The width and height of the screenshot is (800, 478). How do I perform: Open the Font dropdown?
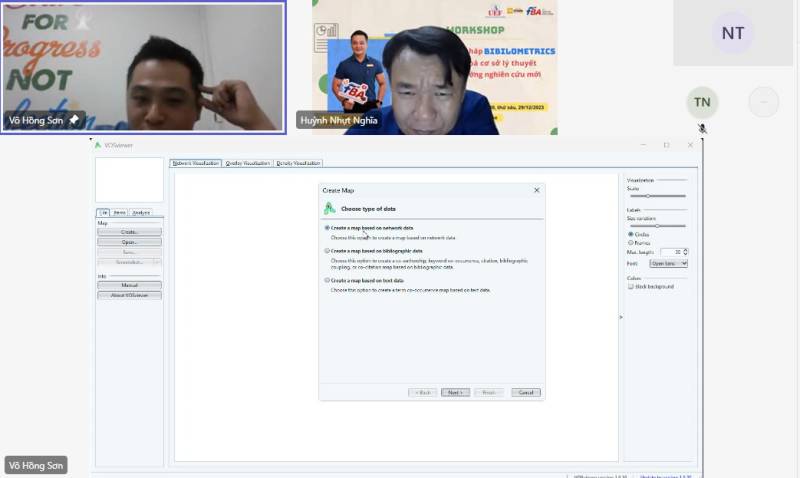(x=668, y=263)
